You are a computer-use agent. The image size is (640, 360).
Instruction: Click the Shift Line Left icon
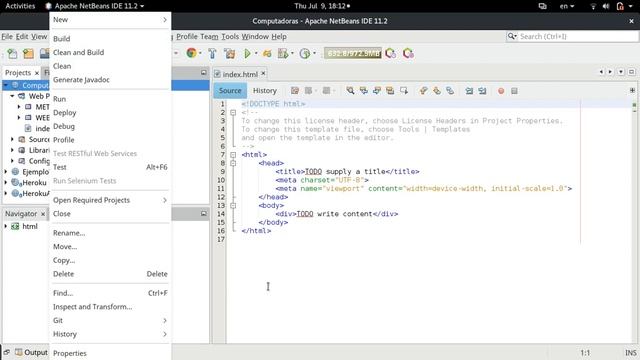469,91
